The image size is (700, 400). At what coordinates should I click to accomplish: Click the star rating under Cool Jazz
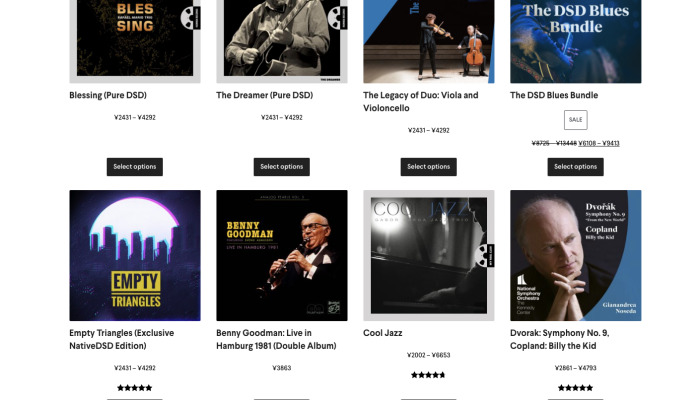tap(429, 375)
